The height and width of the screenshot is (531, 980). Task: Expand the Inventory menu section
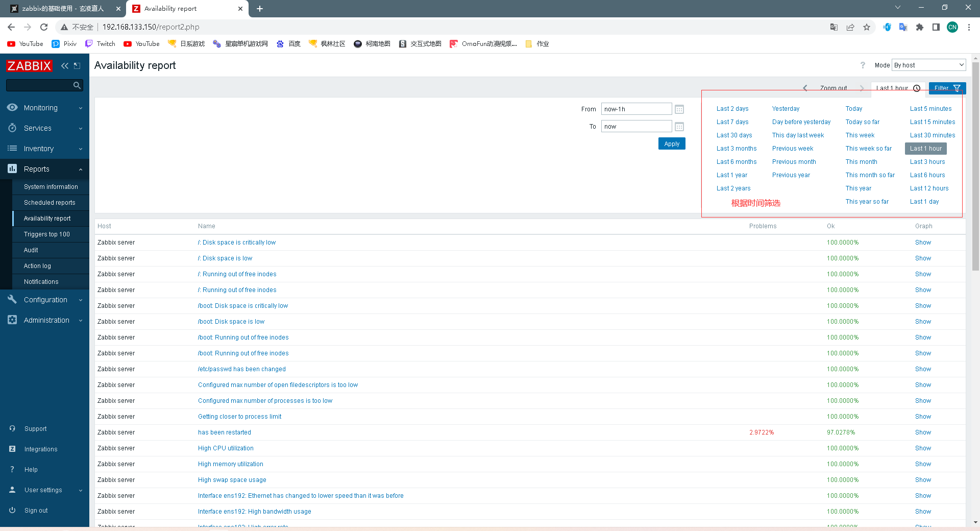point(81,149)
